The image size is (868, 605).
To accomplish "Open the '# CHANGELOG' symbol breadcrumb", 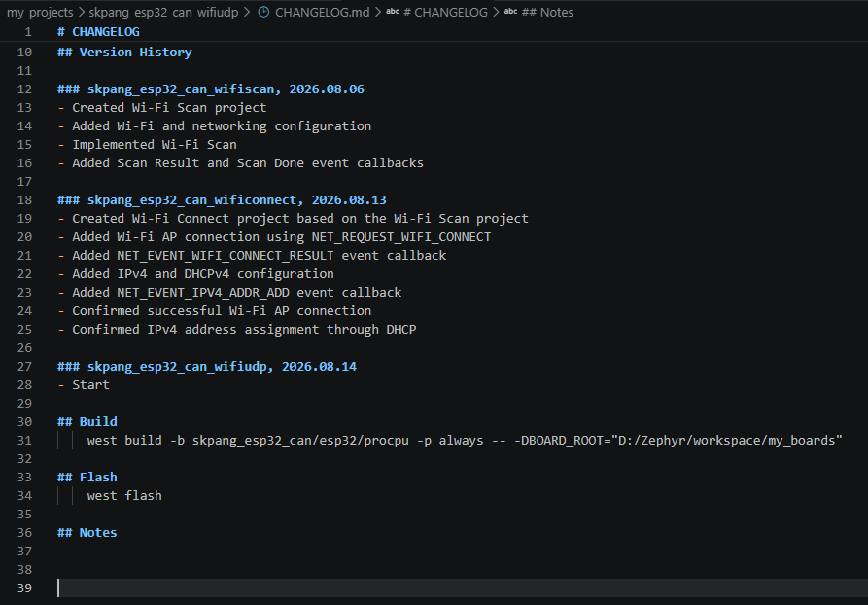I will click(445, 13).
